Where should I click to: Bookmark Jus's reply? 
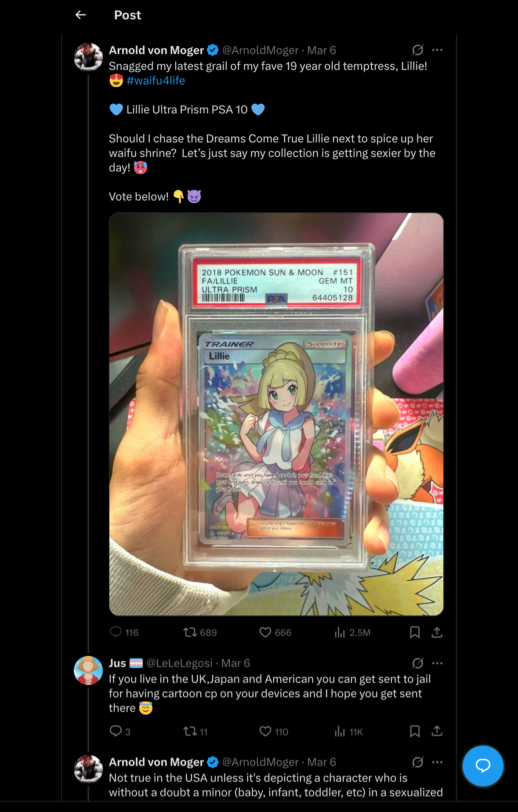pyautogui.click(x=415, y=732)
